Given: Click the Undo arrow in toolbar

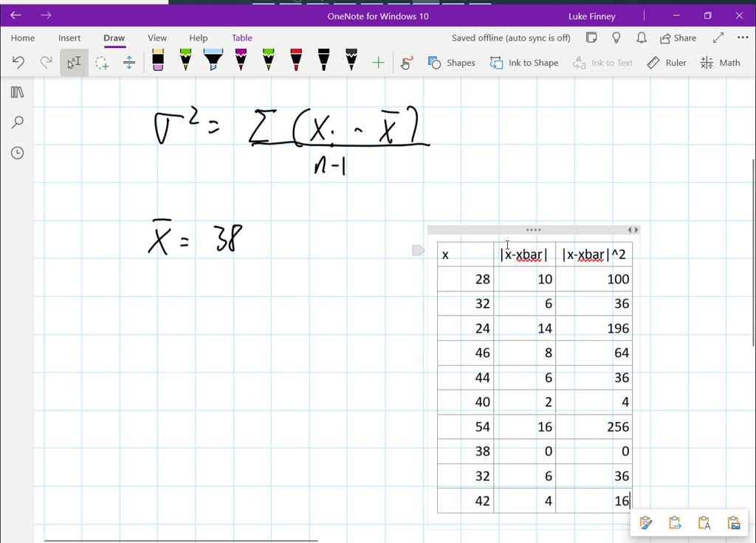Looking at the screenshot, I should [x=18, y=63].
